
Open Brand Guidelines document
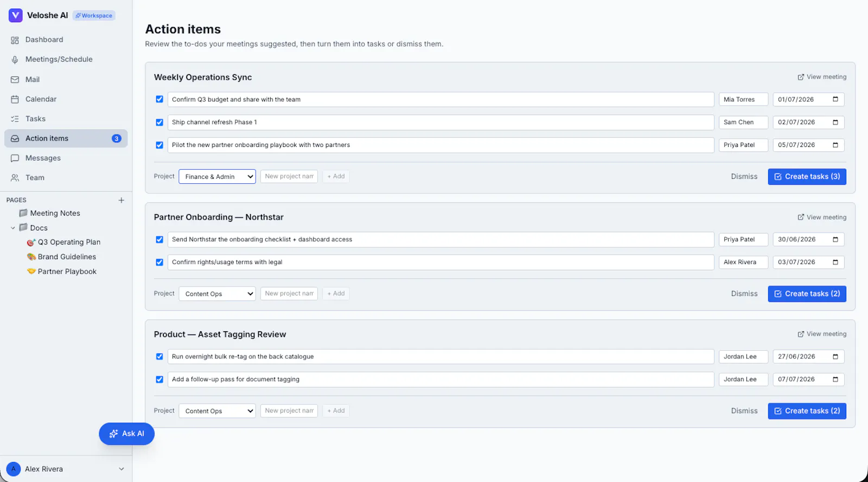[67, 257]
